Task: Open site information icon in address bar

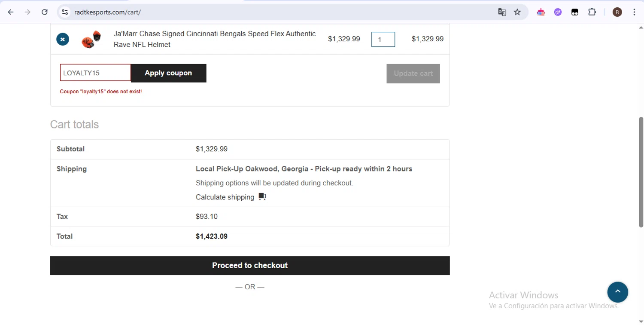Action: pos(65,12)
